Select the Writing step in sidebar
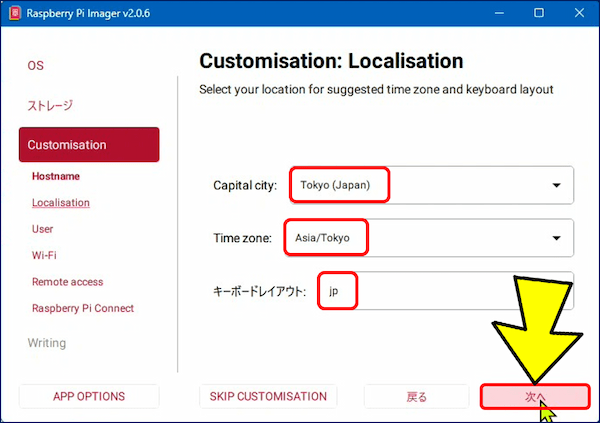Image resolution: width=600 pixels, height=423 pixels. pos(47,343)
